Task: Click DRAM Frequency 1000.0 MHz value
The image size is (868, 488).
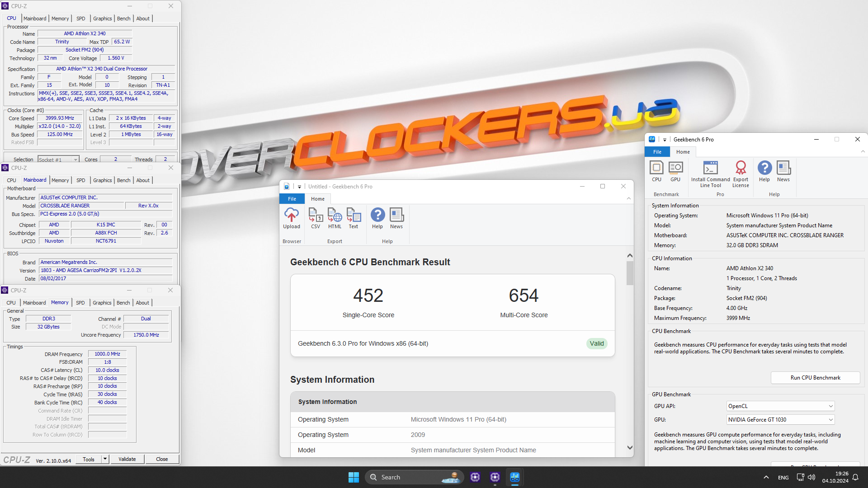Action: coord(107,354)
